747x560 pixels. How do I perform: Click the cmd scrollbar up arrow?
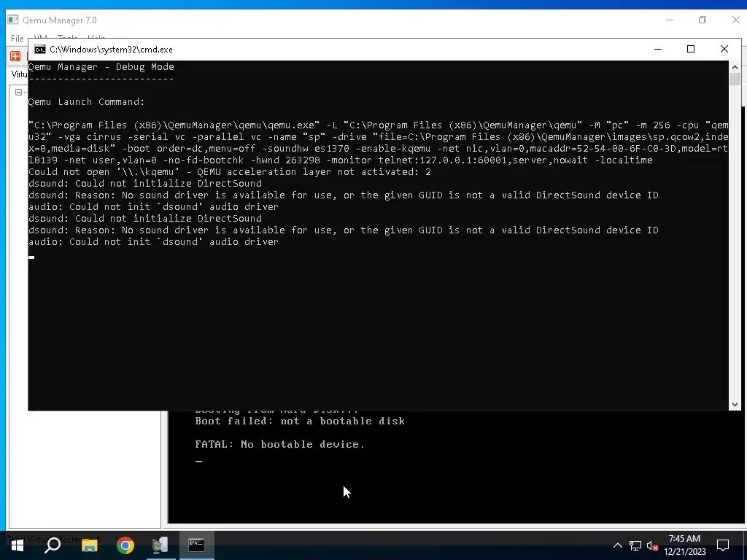coord(735,66)
